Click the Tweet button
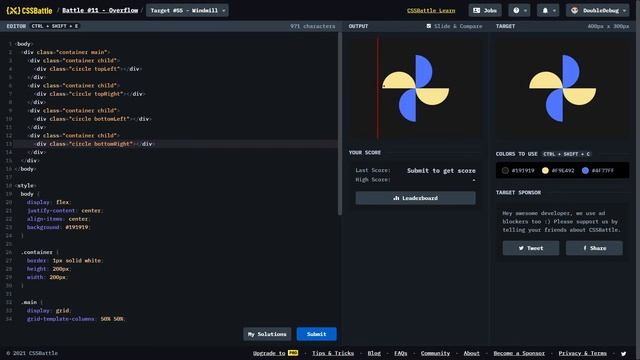Screen dimensions: 640x360 (x=531, y=248)
